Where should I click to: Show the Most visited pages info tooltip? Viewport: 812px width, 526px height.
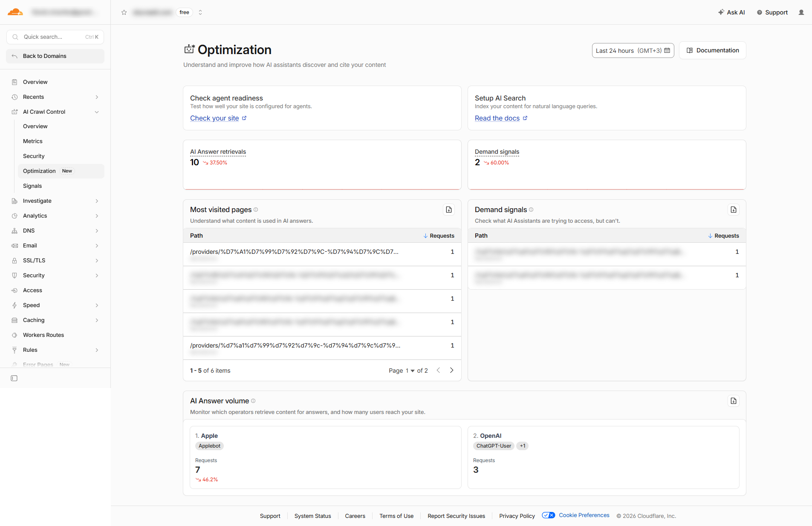coord(256,210)
